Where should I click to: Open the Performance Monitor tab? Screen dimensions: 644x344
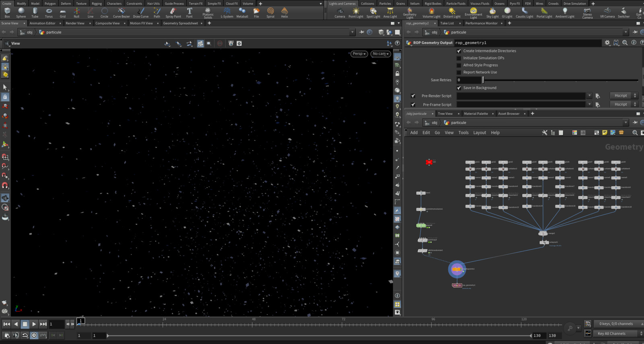(x=481, y=23)
